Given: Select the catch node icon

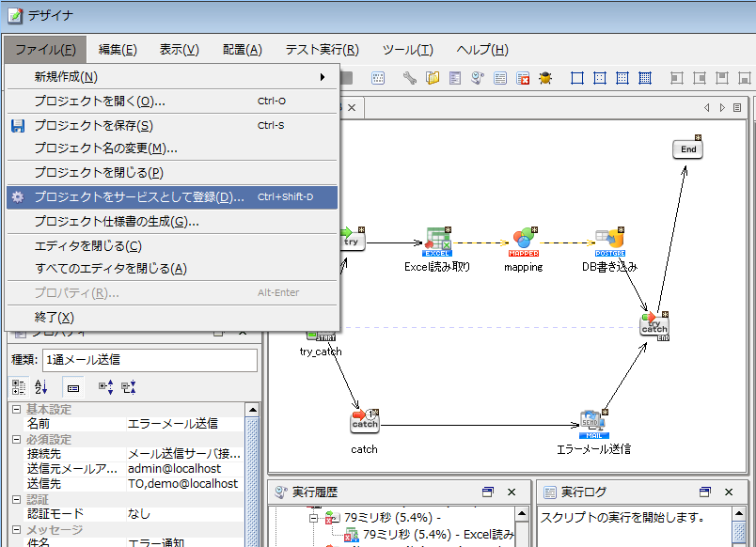Looking at the screenshot, I should point(364,423).
